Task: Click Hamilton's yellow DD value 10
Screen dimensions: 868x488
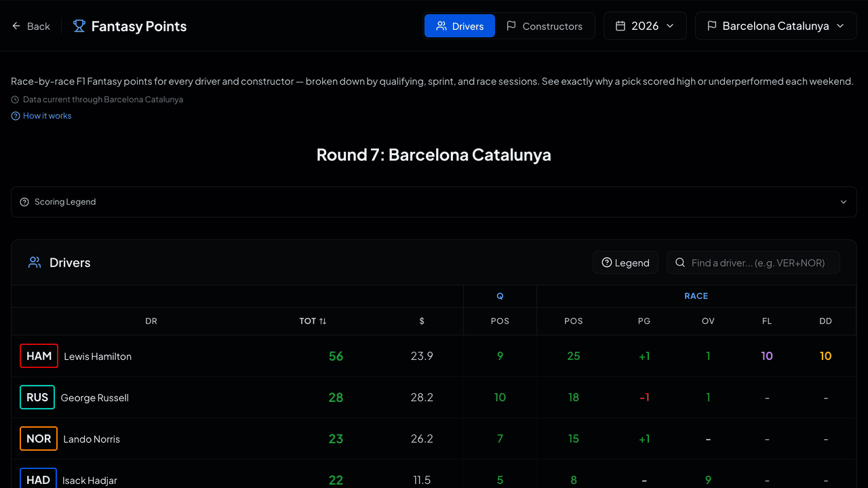Action: [x=825, y=357]
